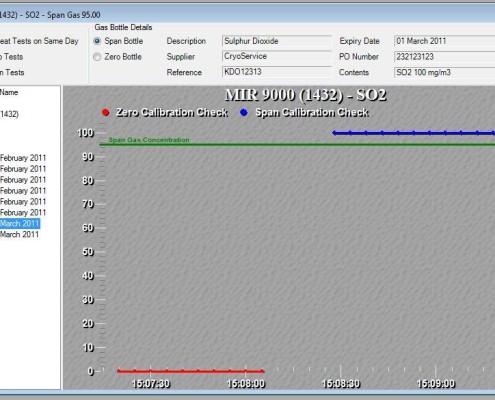Screen dimensions: 495x400
Task: Select the Span Bottle radio button
Action: pyautogui.click(x=97, y=41)
